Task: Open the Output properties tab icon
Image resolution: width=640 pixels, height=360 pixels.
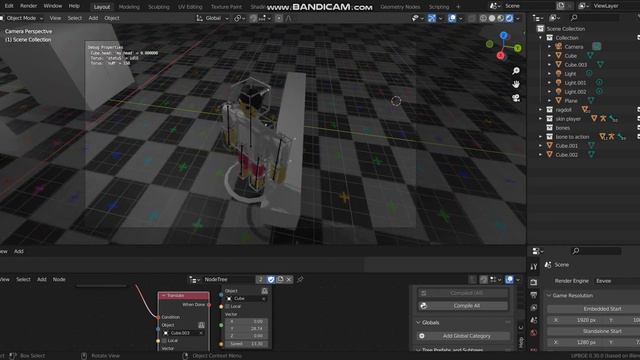Action: pos(533,295)
